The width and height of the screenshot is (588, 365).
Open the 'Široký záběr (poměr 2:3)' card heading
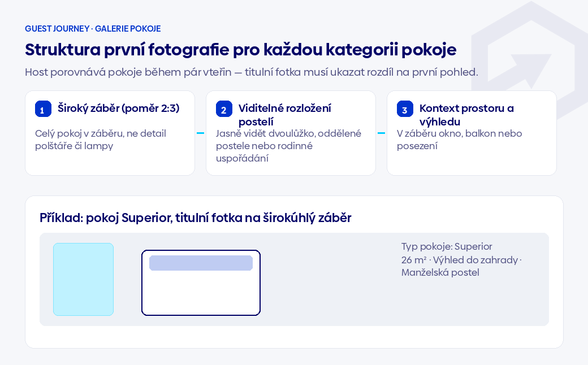[119, 108]
